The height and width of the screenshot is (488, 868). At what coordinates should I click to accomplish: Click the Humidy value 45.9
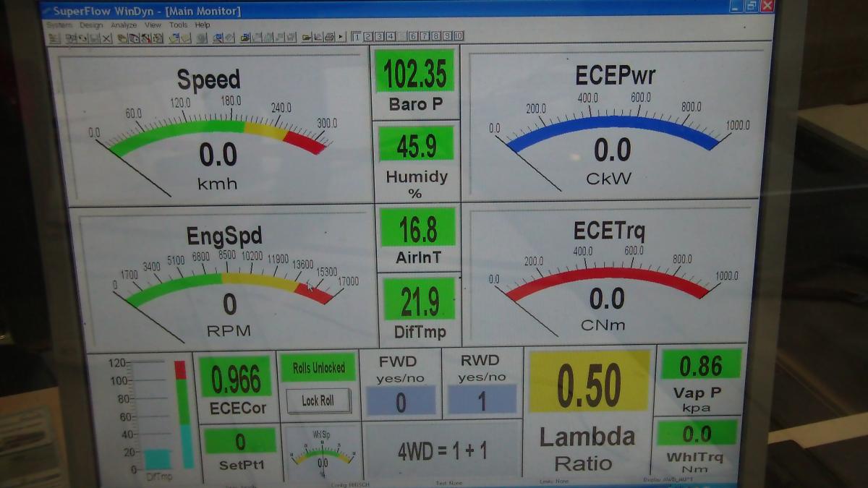tap(416, 145)
